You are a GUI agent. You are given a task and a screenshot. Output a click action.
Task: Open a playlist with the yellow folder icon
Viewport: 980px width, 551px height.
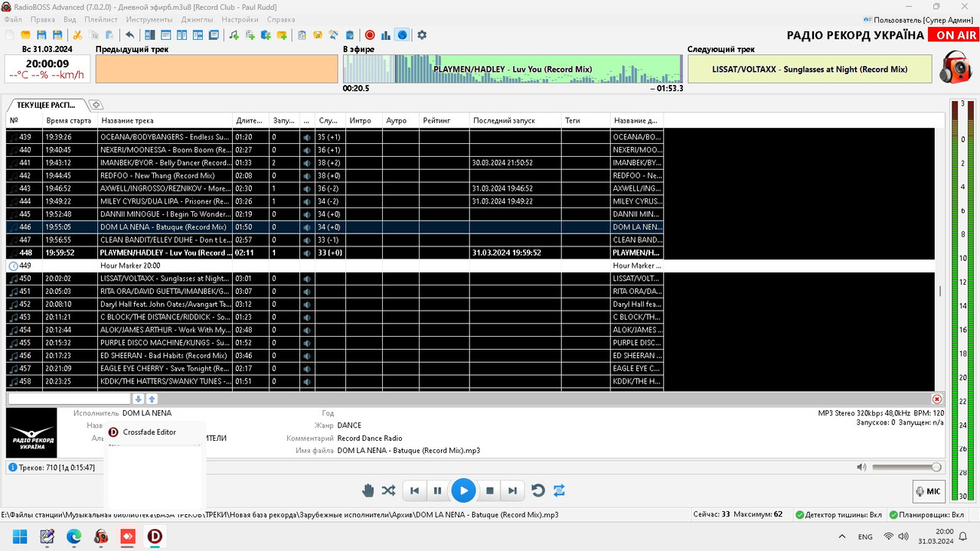coord(25,35)
